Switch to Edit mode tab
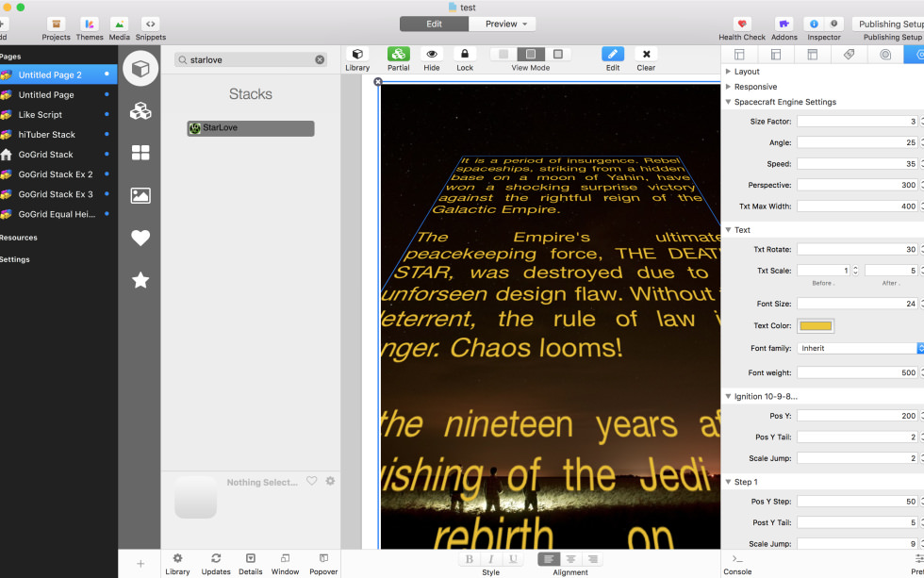This screenshot has height=578, width=924. click(x=435, y=24)
